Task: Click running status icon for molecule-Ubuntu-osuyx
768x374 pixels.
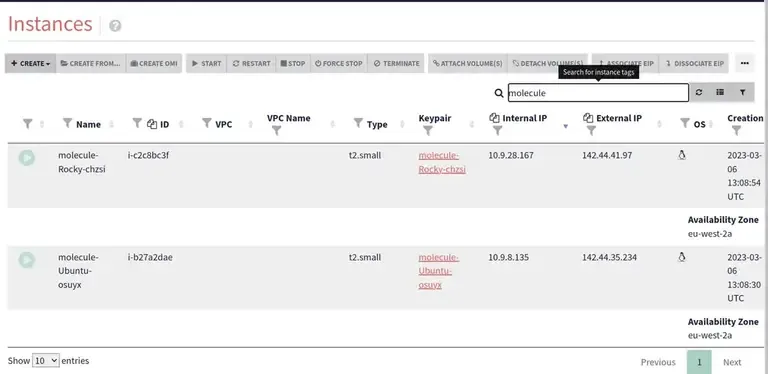Action: [x=27, y=259]
